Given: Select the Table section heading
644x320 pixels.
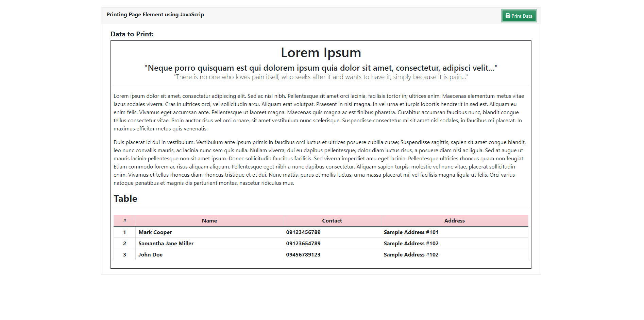Looking at the screenshot, I should click(125, 199).
